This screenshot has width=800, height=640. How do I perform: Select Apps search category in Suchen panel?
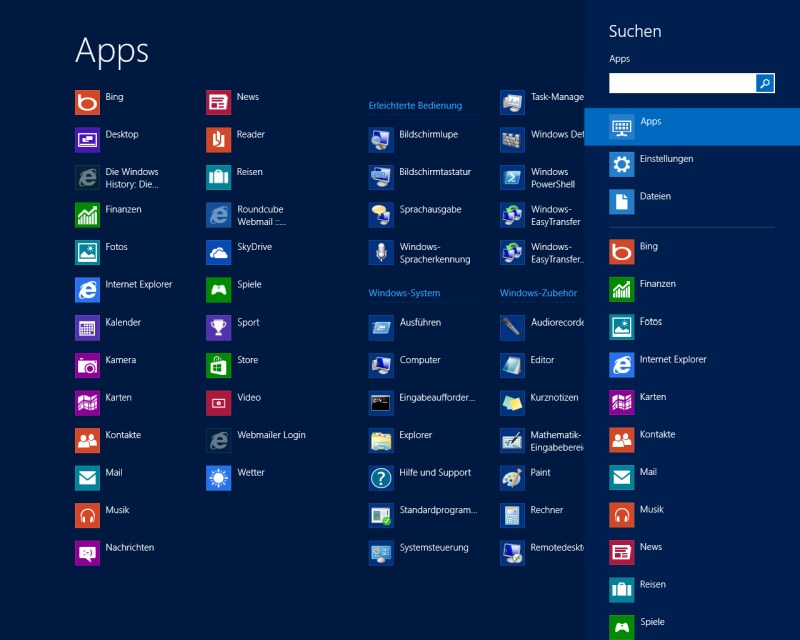point(692,127)
